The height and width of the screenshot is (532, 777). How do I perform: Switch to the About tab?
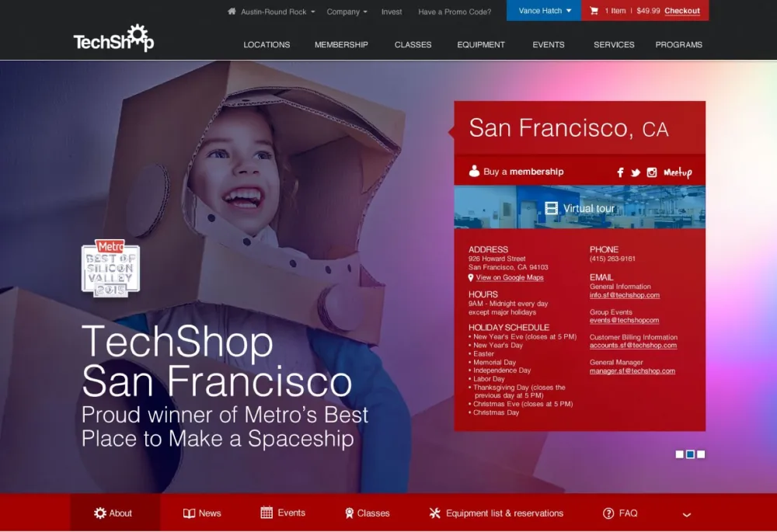click(115, 513)
